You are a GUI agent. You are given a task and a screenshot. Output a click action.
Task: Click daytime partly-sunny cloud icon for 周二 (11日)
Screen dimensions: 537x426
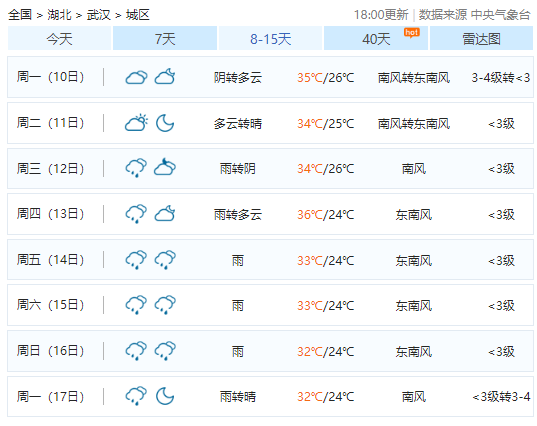pyautogui.click(x=136, y=123)
